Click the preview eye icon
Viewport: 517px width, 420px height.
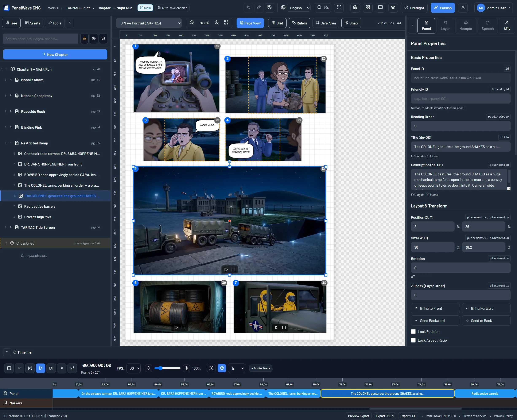(393, 8)
